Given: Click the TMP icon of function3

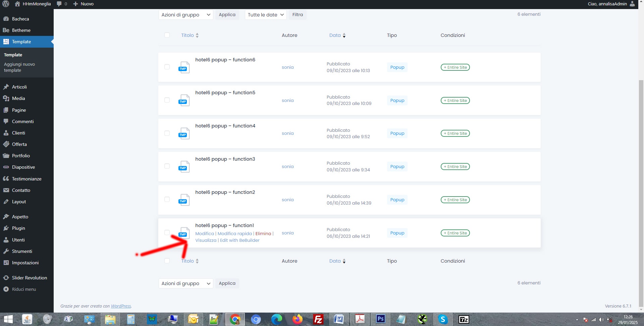Looking at the screenshot, I should point(184,167).
